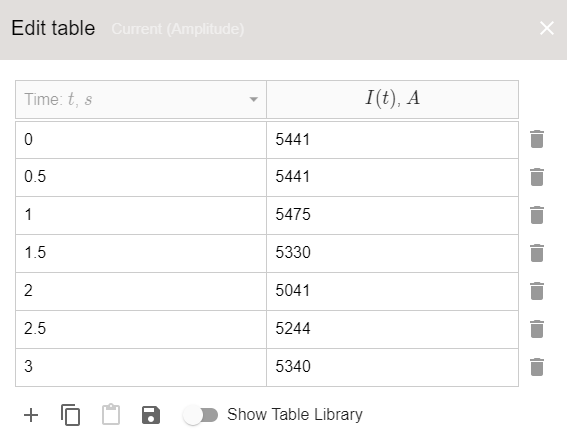567x432 pixels.
Task: Select the time cell containing 2
Action: [x=141, y=291]
